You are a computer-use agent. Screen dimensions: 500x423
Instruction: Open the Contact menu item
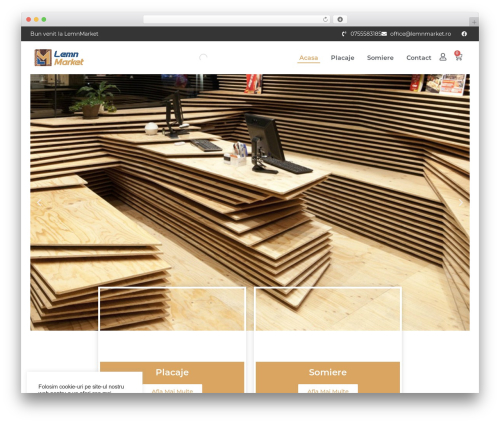(419, 58)
